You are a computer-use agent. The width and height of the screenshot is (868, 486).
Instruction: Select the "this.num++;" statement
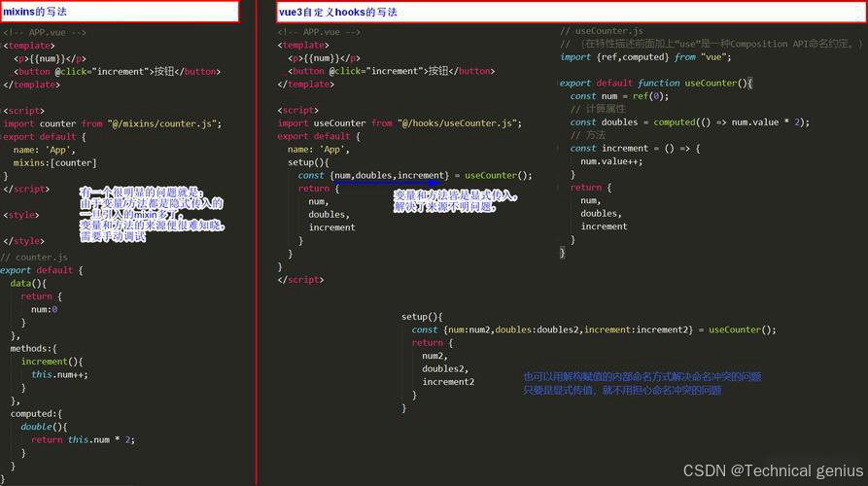(x=60, y=375)
